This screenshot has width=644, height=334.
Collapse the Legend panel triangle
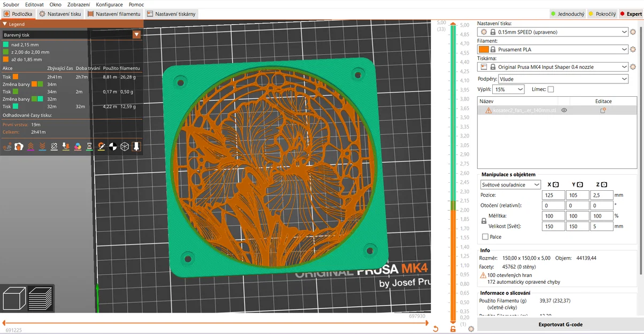pos(5,24)
